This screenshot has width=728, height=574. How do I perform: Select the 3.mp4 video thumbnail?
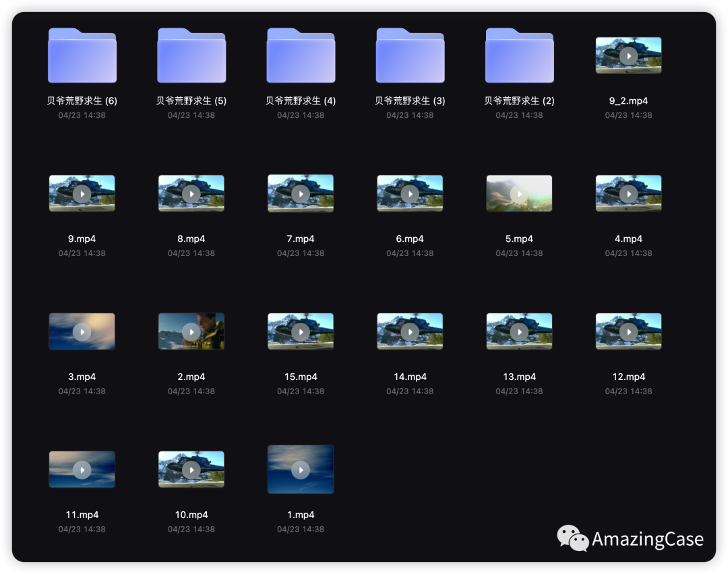point(82,331)
